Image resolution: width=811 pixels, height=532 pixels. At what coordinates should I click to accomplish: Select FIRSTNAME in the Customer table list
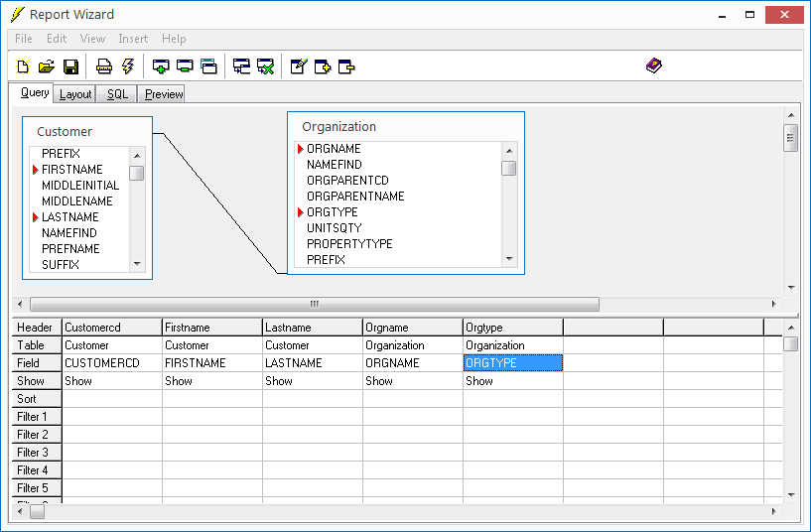[71, 170]
